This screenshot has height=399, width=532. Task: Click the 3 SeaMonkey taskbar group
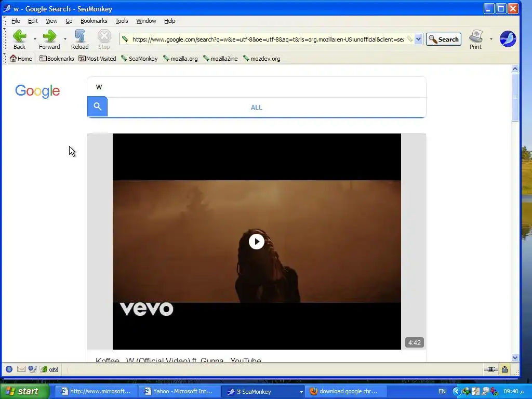pos(262,392)
